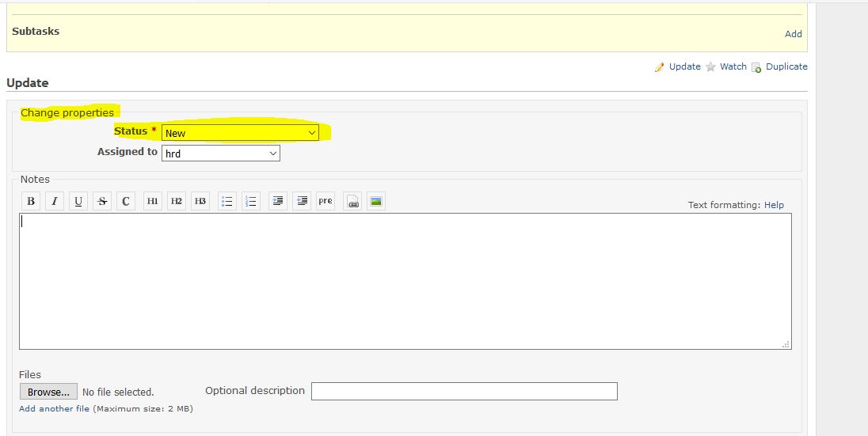Viewport: 868px width, 436px height.
Task: Click the Optional description field
Action: pyautogui.click(x=464, y=391)
